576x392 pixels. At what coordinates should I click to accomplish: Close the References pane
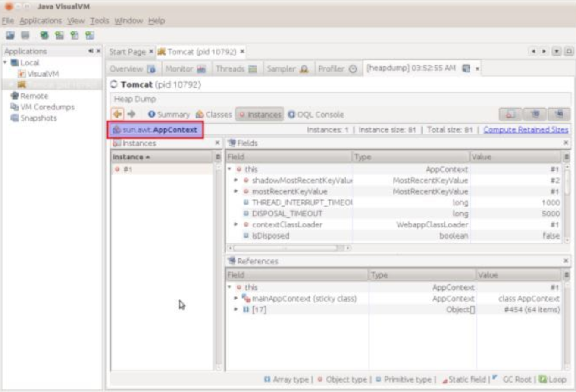566,261
